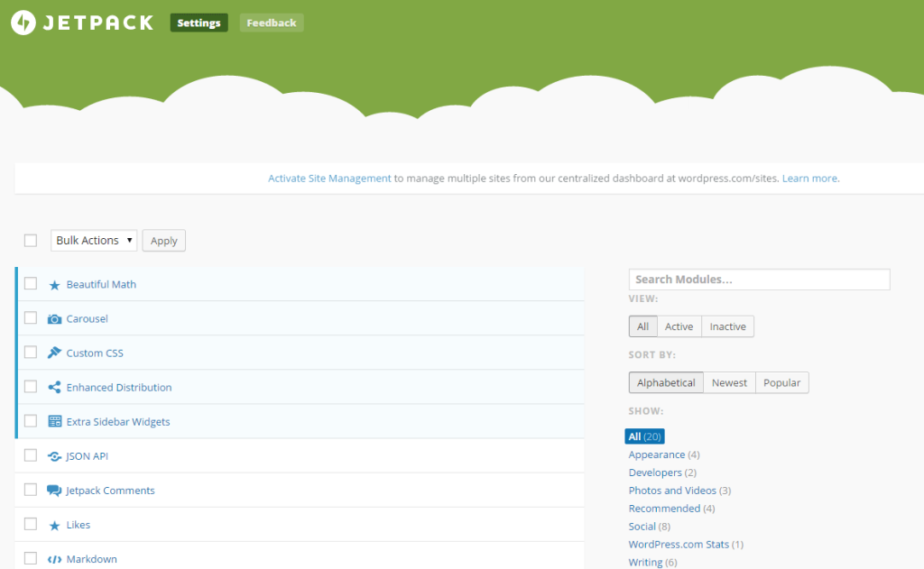Viewport: 924px width, 569px height.
Task: Open the Bulk Actions dropdown
Action: (x=93, y=240)
